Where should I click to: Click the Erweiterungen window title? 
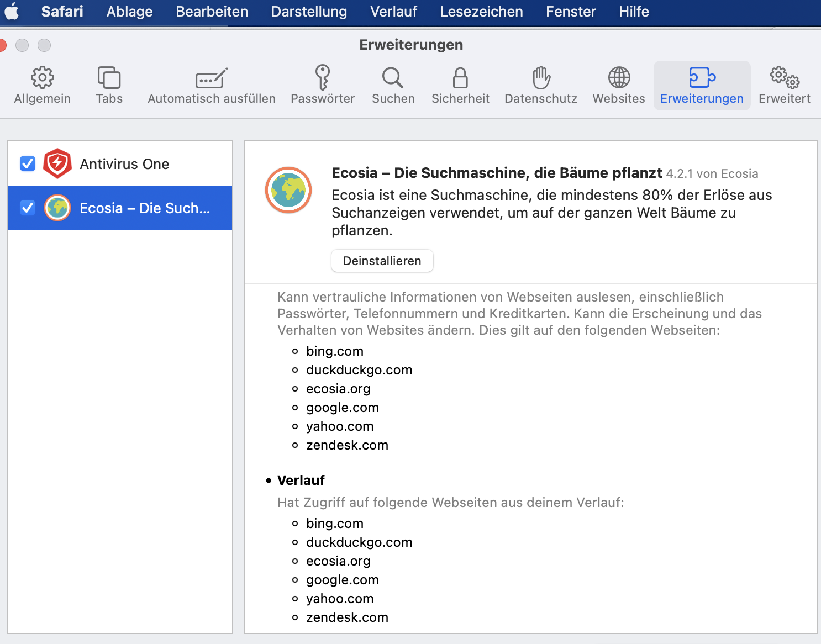point(411,45)
